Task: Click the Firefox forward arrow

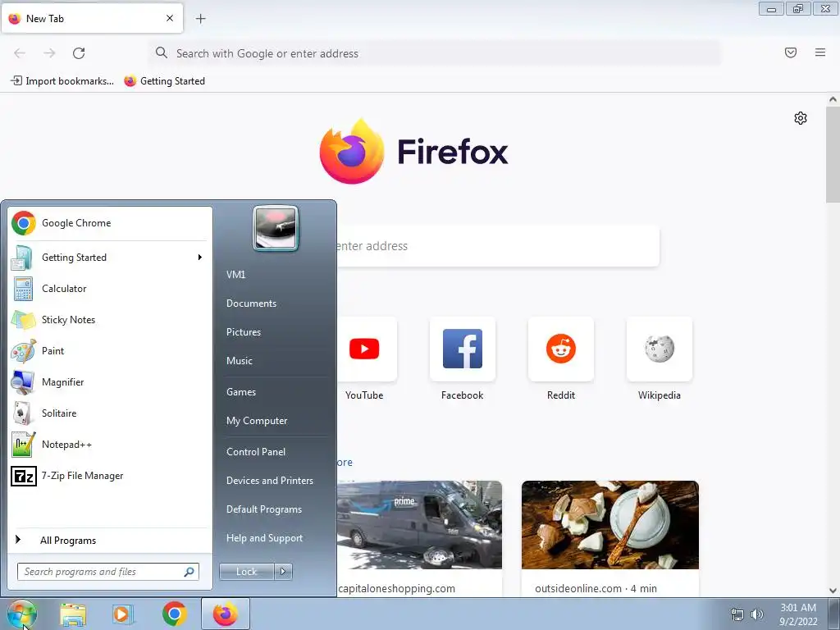Action: pyautogui.click(x=49, y=53)
